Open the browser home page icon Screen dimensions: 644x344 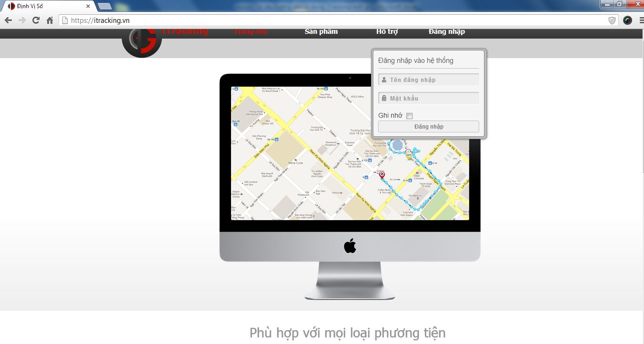point(50,20)
